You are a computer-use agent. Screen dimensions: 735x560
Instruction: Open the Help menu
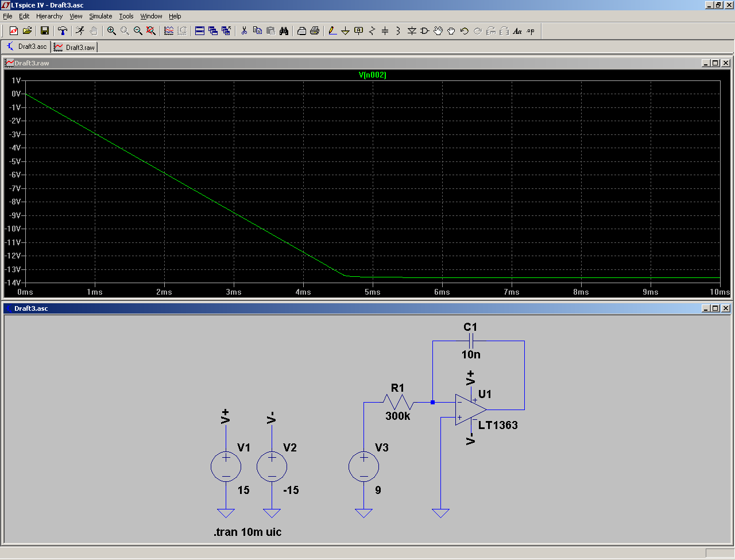coord(175,16)
